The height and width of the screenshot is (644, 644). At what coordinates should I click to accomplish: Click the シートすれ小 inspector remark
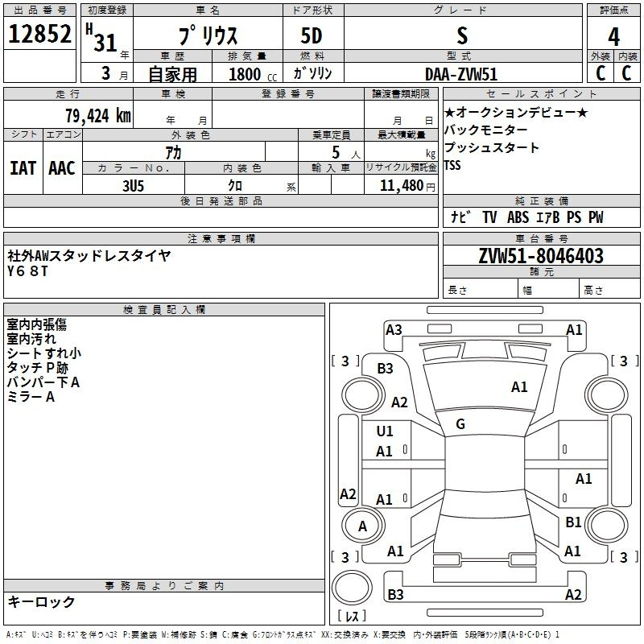point(44,353)
